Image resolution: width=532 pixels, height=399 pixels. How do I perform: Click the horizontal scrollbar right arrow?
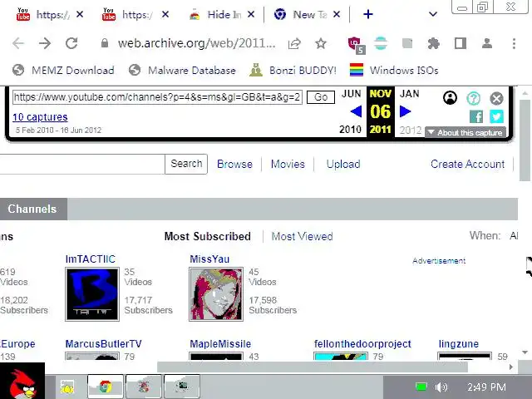pos(511,367)
